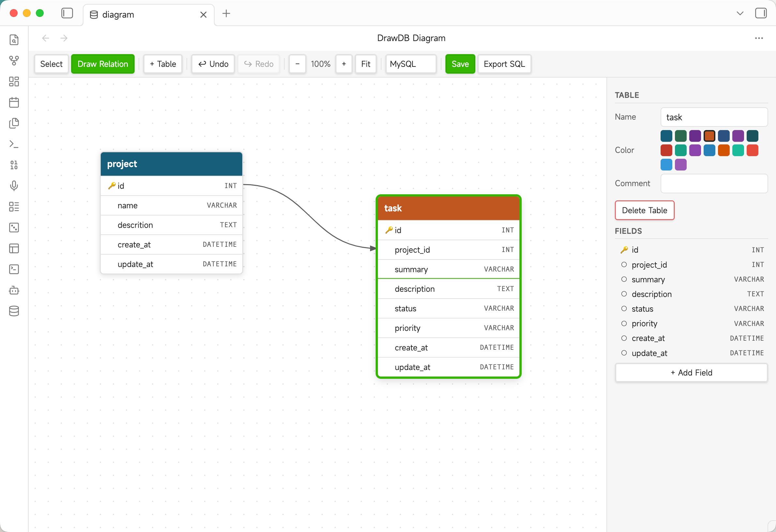
Task: Pick the dark green color swatch
Action: tap(680, 136)
